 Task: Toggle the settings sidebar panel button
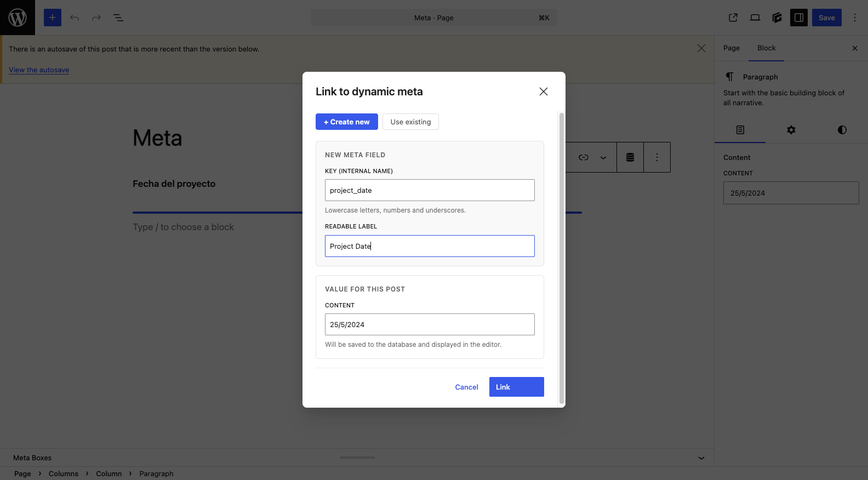click(x=799, y=18)
